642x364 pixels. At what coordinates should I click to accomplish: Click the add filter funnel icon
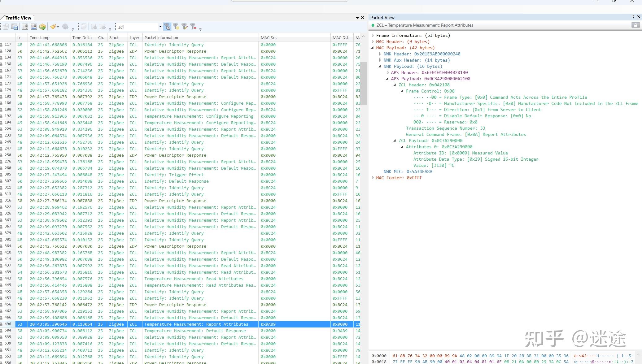click(x=176, y=27)
